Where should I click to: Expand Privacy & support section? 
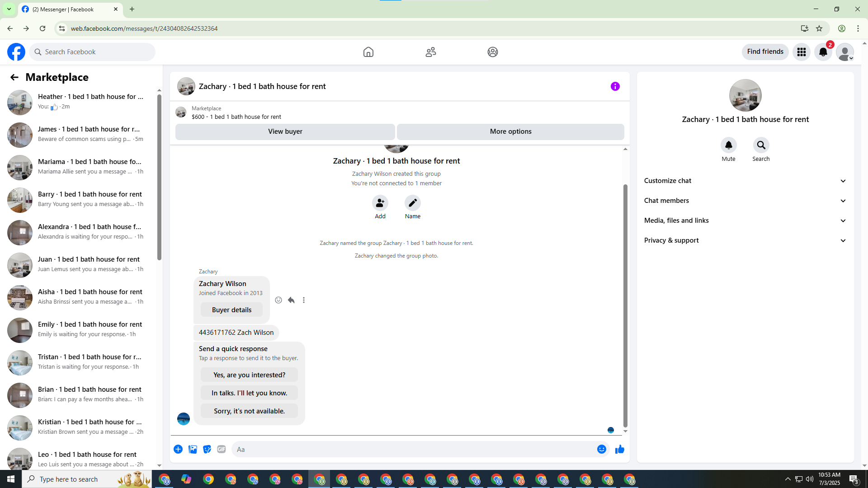point(745,240)
